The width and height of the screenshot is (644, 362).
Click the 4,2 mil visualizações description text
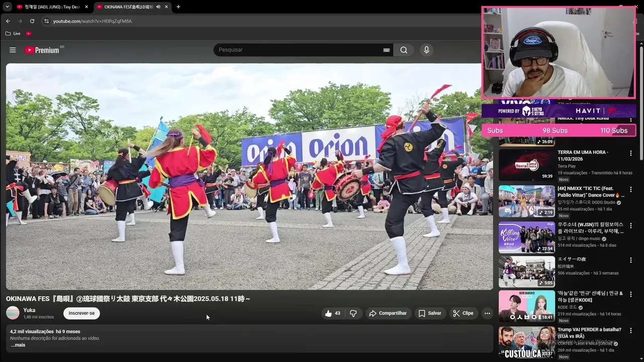pyautogui.click(x=32, y=332)
